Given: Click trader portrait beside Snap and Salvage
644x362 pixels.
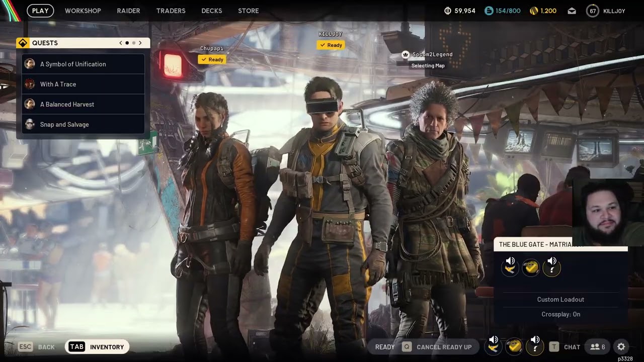Looking at the screenshot, I should [x=30, y=124].
